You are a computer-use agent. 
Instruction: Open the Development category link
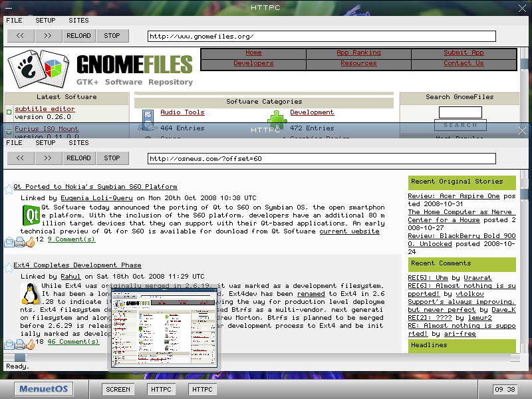312,112
